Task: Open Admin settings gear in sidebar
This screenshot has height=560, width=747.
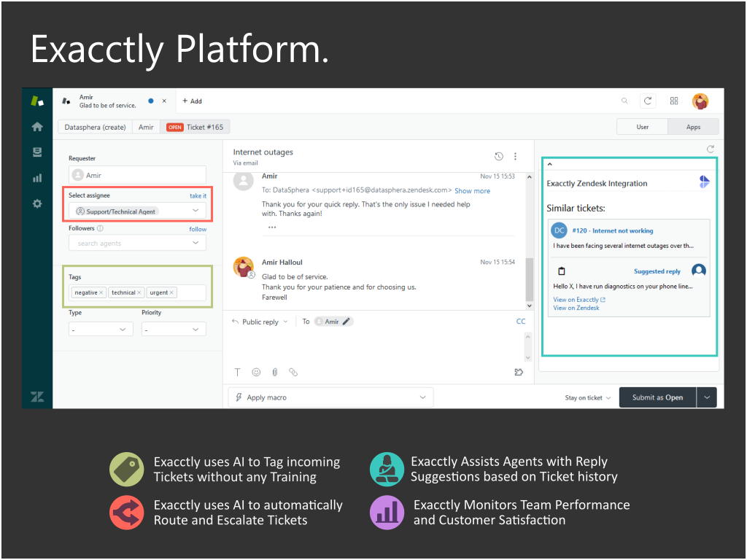Action: [x=36, y=204]
